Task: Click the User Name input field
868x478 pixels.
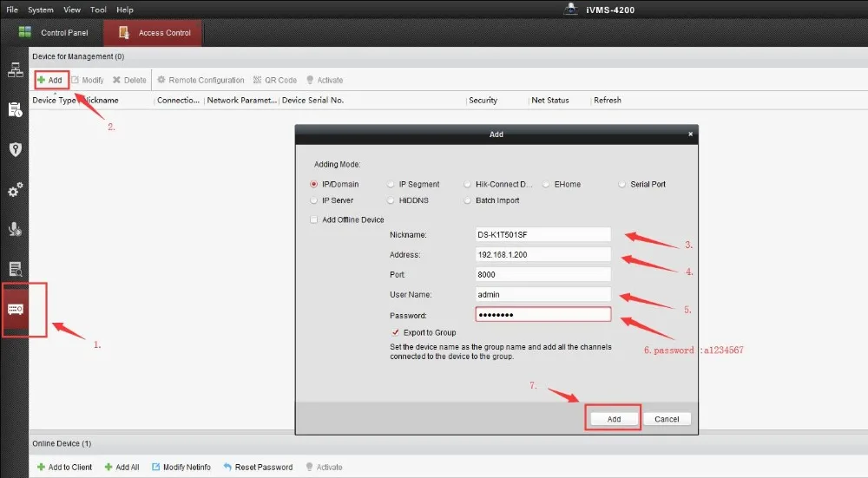Action: 542,294
